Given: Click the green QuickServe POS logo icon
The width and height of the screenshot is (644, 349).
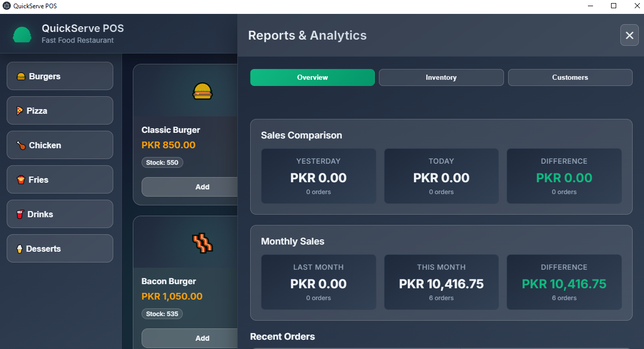Looking at the screenshot, I should click(22, 34).
